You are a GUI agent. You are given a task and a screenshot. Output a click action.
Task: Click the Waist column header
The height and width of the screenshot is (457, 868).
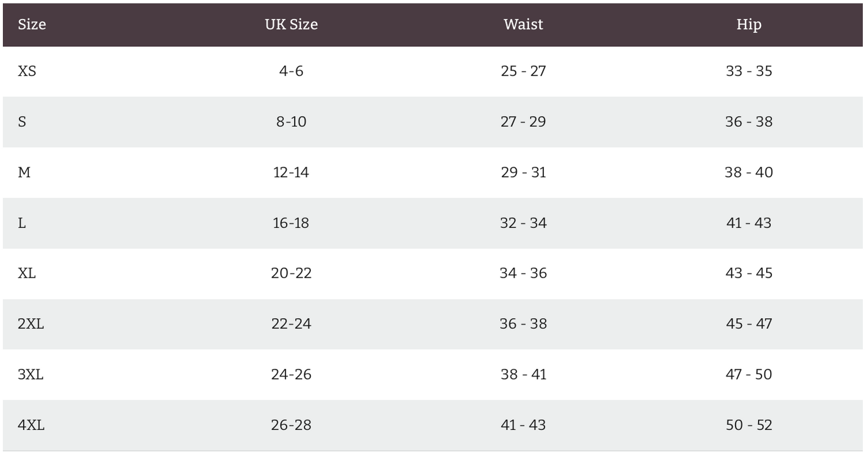523,24
